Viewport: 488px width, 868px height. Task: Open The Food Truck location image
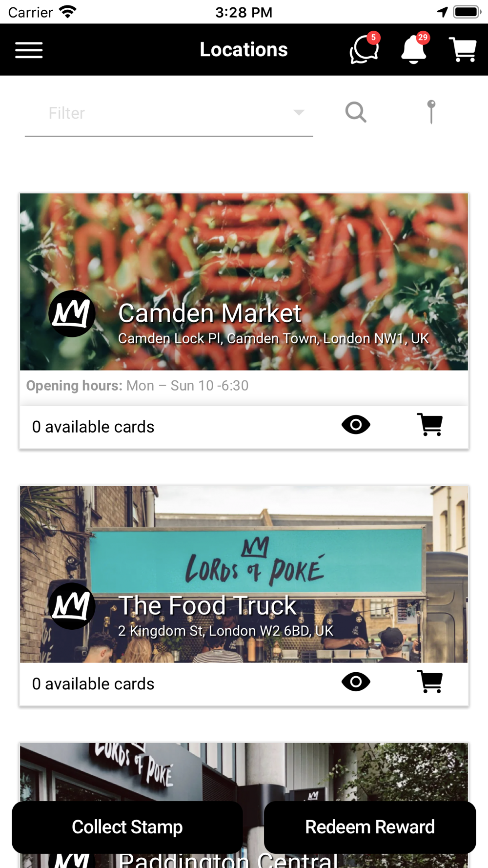pyautogui.click(x=244, y=574)
